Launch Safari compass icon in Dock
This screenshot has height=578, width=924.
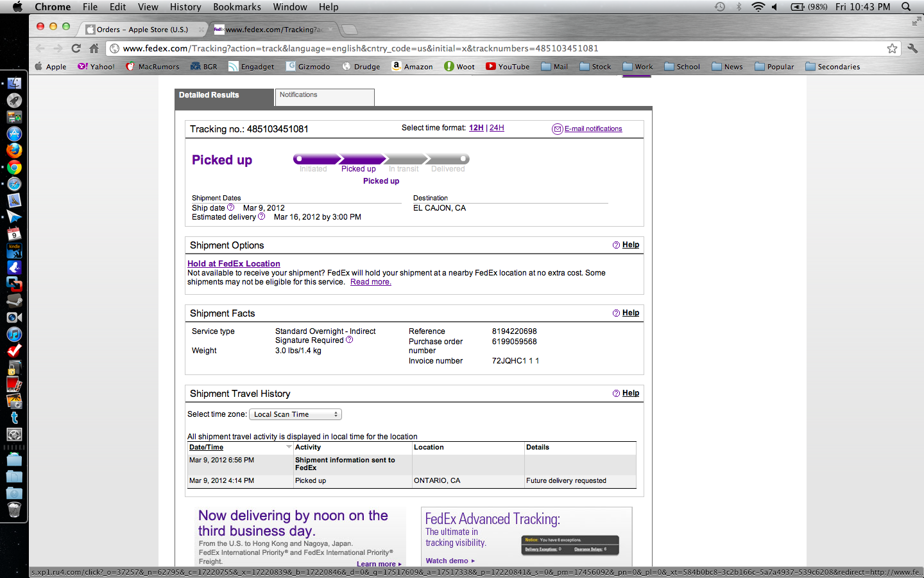(x=14, y=184)
